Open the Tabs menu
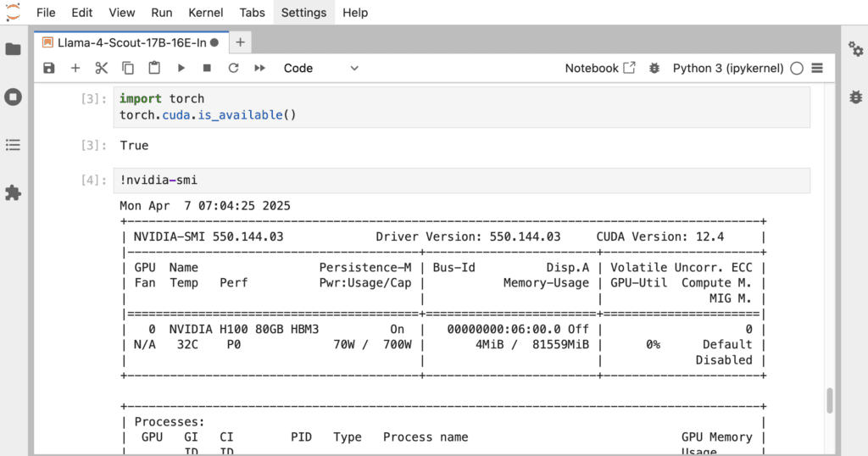The width and height of the screenshot is (868, 456). [253, 12]
